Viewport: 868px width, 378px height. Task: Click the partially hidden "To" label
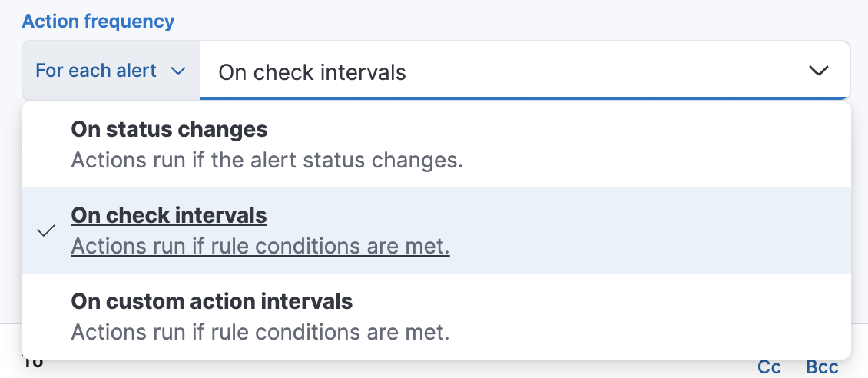pyautogui.click(x=33, y=363)
